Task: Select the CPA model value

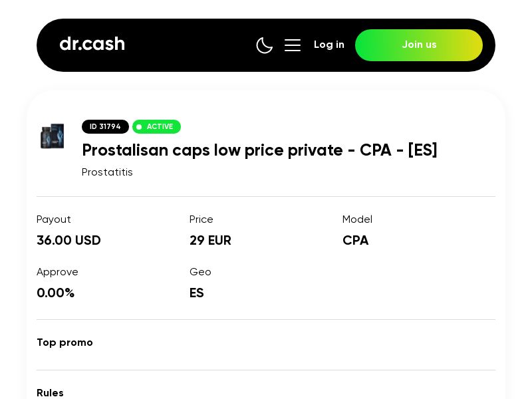Action: coord(355,240)
